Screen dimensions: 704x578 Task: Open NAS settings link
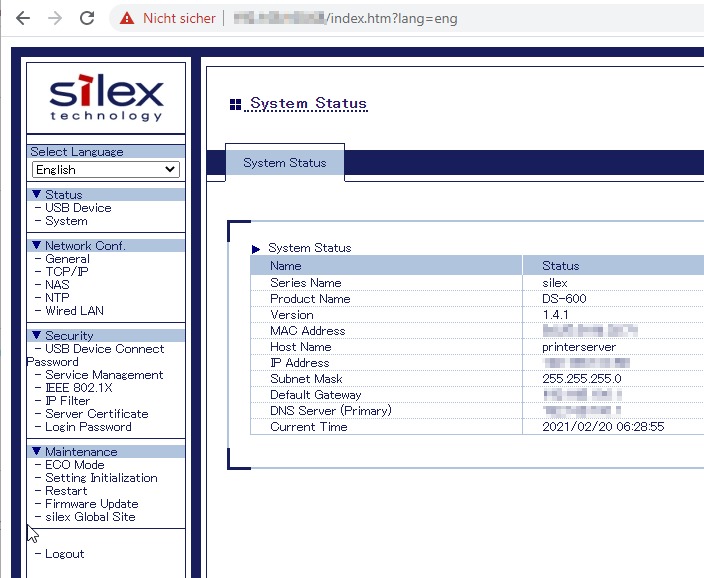[x=57, y=285]
